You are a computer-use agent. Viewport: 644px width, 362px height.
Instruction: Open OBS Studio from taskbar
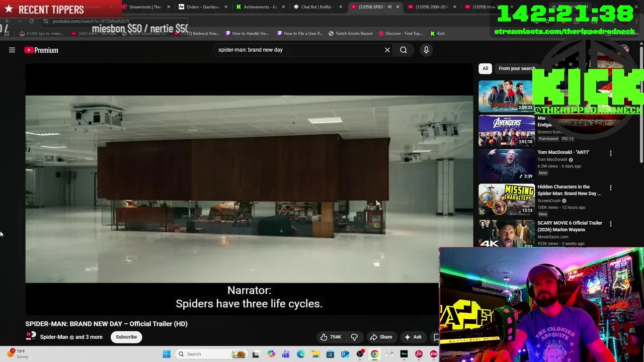[x=360, y=354]
